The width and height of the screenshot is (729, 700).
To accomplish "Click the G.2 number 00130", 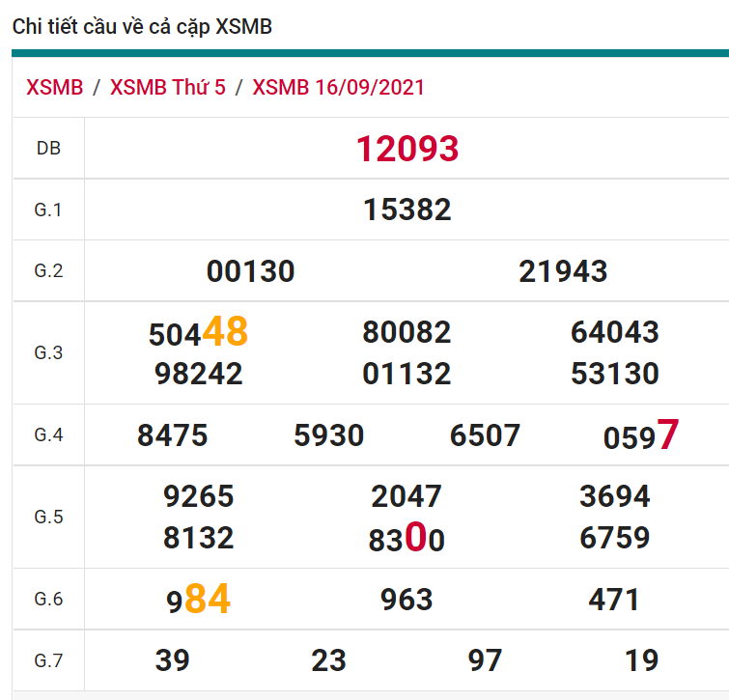I will [x=250, y=271].
